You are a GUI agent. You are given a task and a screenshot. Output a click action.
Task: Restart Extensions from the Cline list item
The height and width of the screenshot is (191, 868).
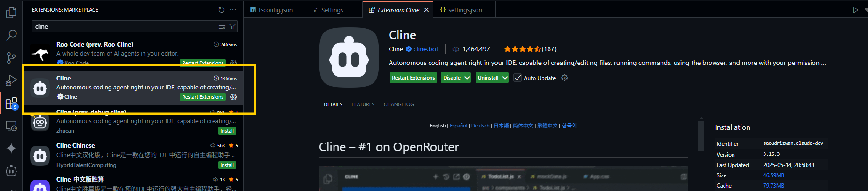point(203,97)
